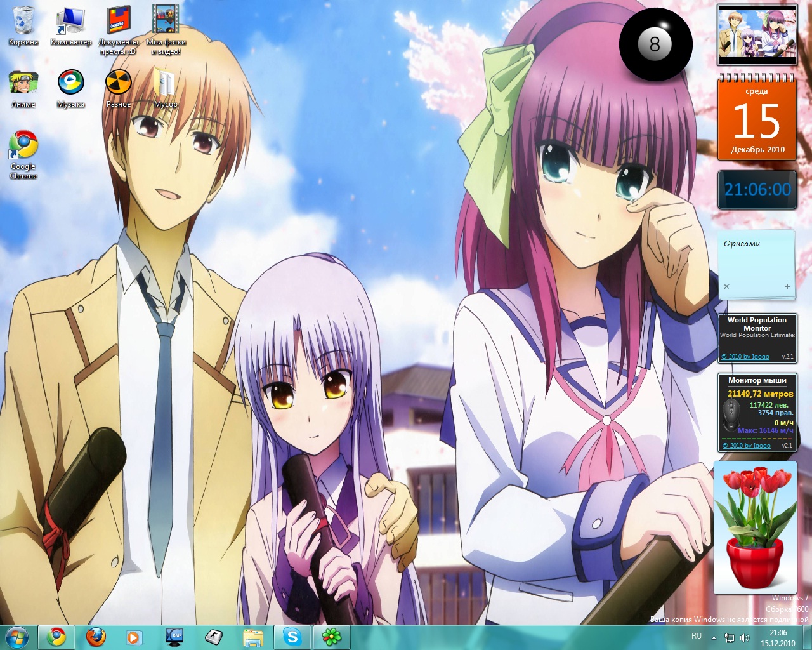
Task: Click the World Population Estimate label
Action: tap(757, 335)
